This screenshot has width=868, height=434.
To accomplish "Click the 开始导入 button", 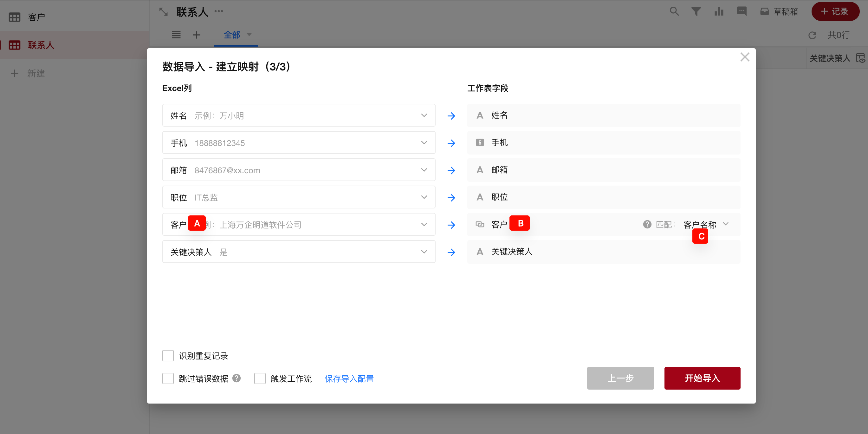I will point(702,378).
